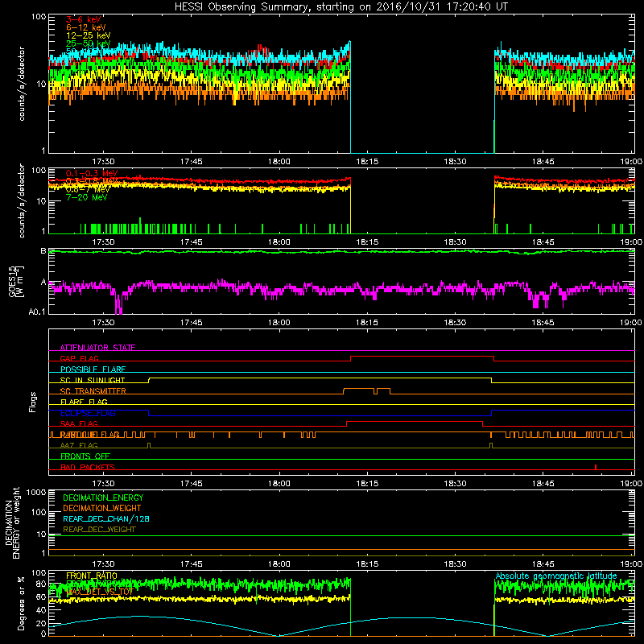This screenshot has width=644, height=644.
Task: Select the DECIMATION_WEIGHT legend label
Action: point(102,508)
